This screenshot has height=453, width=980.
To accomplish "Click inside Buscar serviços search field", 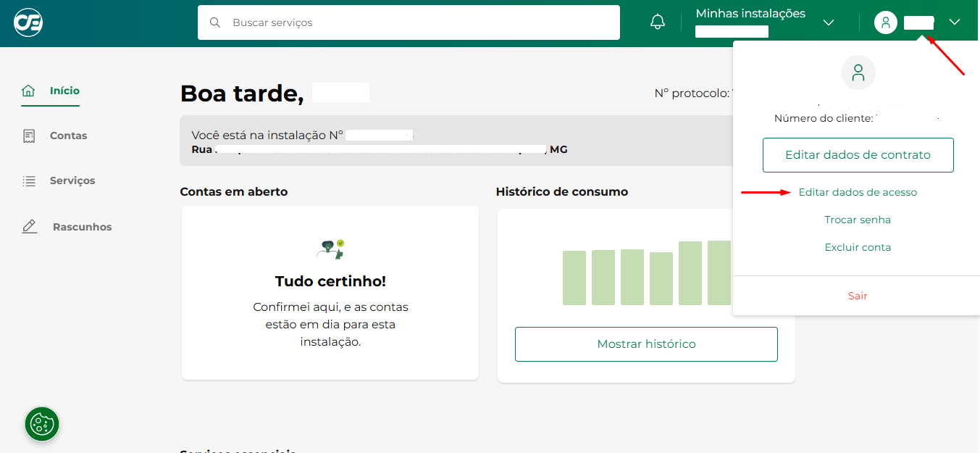I will point(420,22).
